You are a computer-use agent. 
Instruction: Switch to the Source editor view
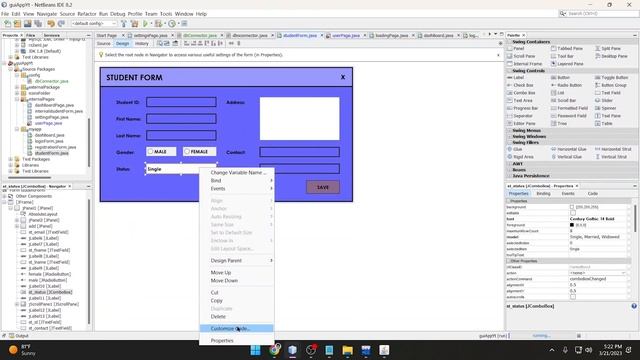[104, 43]
